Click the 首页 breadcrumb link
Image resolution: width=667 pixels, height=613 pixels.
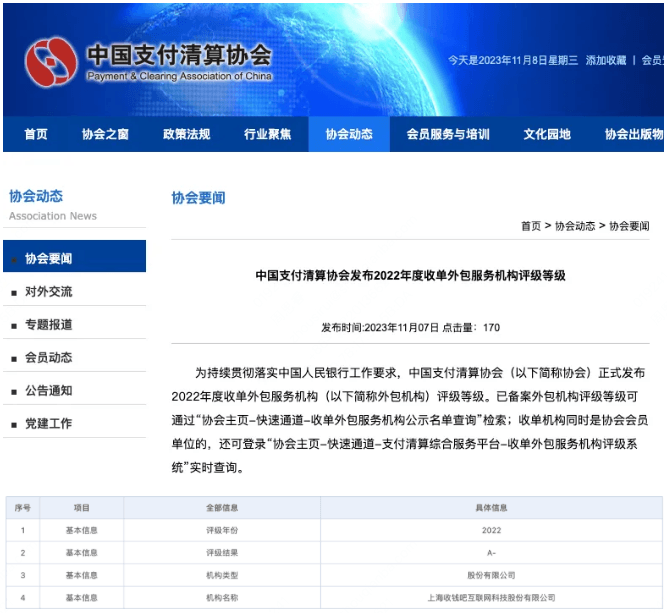[x=531, y=226]
